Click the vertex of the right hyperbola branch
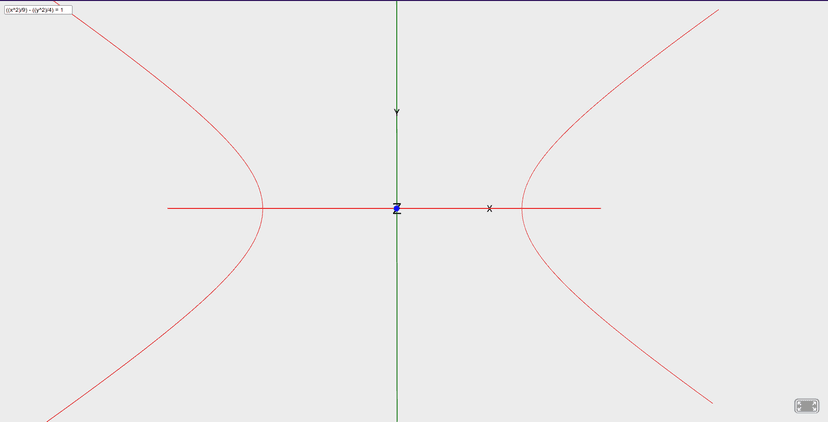 522,208
